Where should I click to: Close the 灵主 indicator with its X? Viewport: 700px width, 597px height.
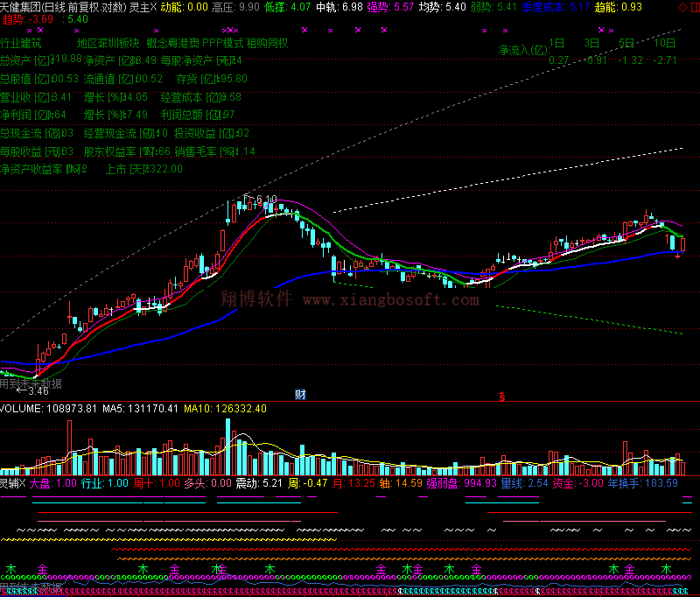pyautogui.click(x=153, y=7)
